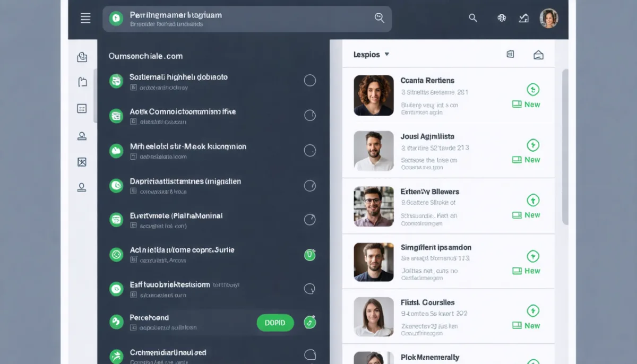This screenshot has width=637, height=364.
Task: Click the green icon in search bar
Action: (x=116, y=19)
